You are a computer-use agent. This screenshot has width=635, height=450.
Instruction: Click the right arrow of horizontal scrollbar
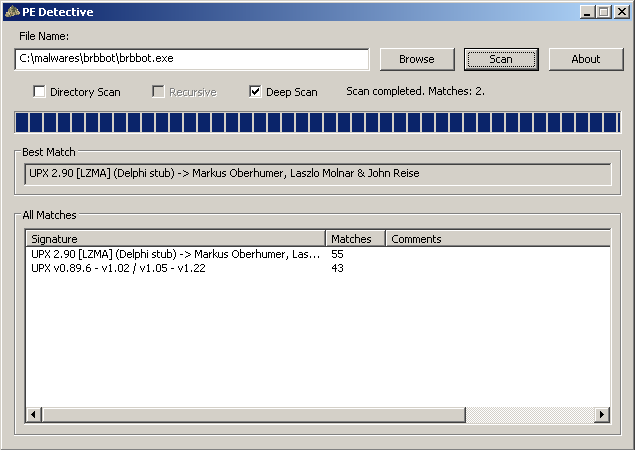(602, 414)
